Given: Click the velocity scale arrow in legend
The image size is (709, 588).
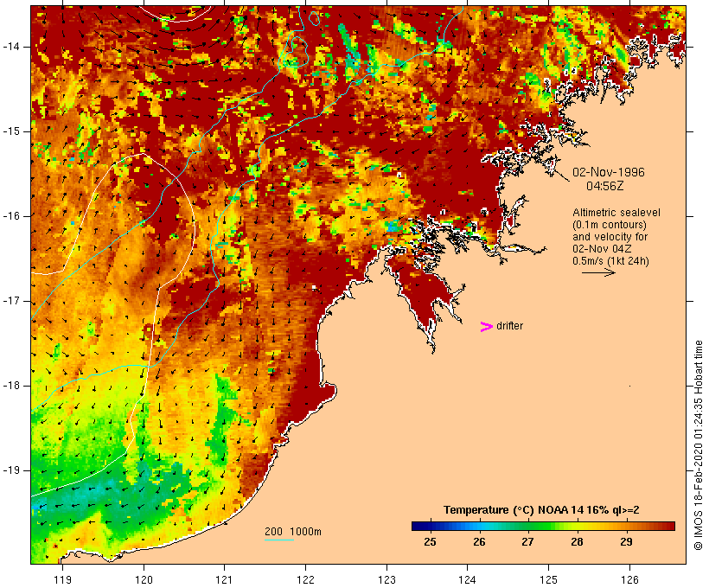Looking at the screenshot, I should [x=598, y=272].
